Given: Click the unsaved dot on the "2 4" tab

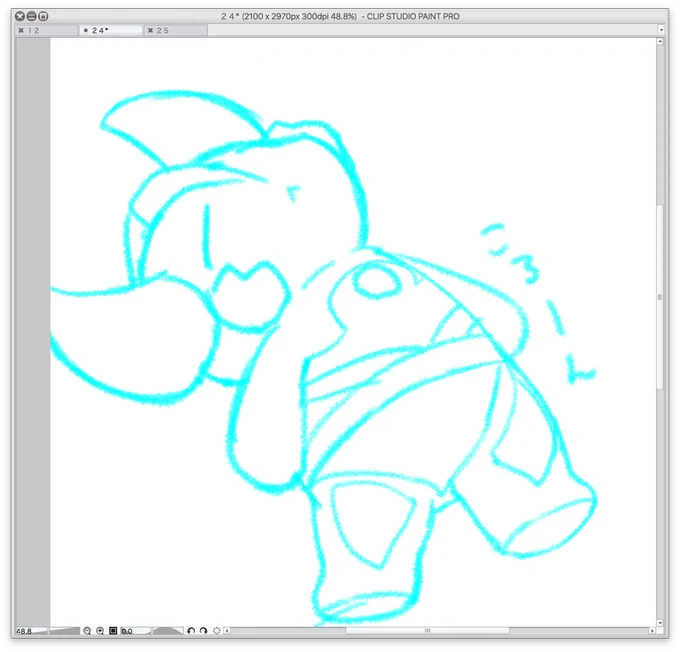Looking at the screenshot, I should click(x=85, y=30).
